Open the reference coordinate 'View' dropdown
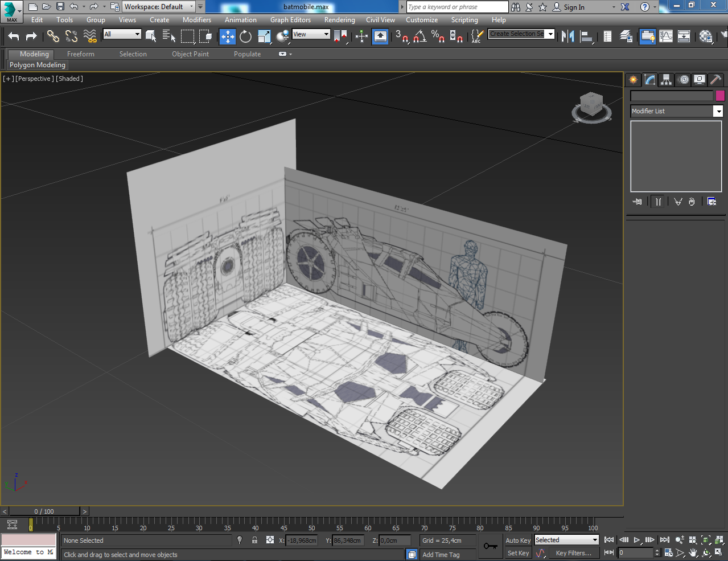 pyautogui.click(x=311, y=34)
